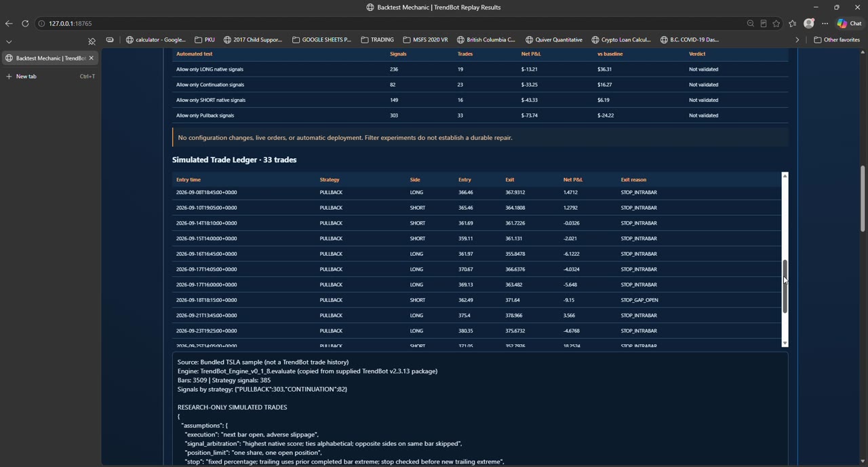Click the Entry time ledger column header
This screenshot has width=868, height=467.
(189, 180)
